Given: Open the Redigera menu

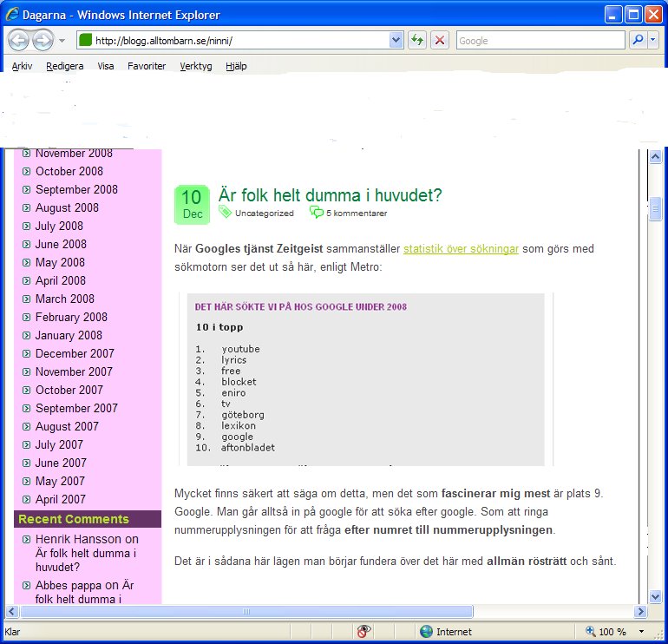Looking at the screenshot, I should click(65, 66).
